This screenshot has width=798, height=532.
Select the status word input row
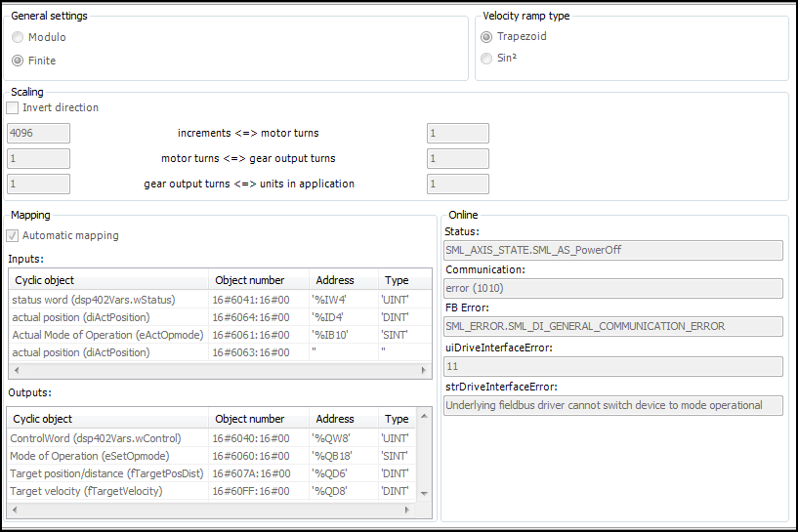pyautogui.click(x=107, y=300)
